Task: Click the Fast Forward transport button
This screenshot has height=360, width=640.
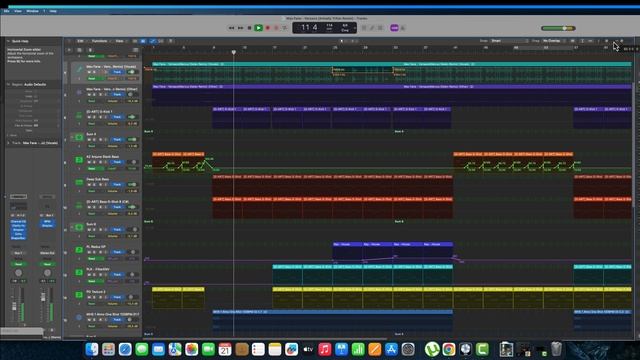Action: tap(240, 28)
